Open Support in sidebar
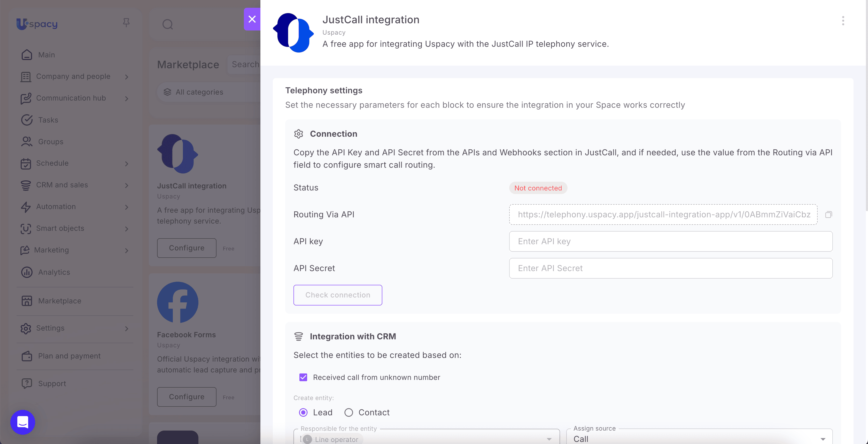 point(52,384)
